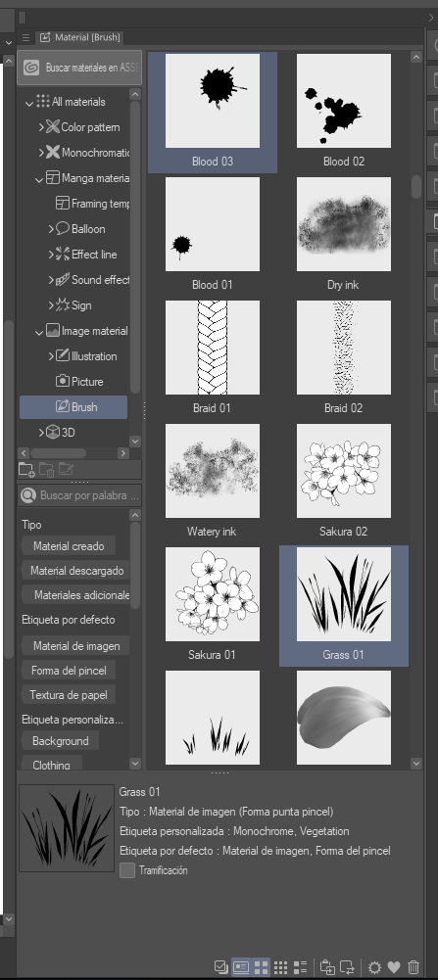Click the multi-select materials icon

coord(220,967)
